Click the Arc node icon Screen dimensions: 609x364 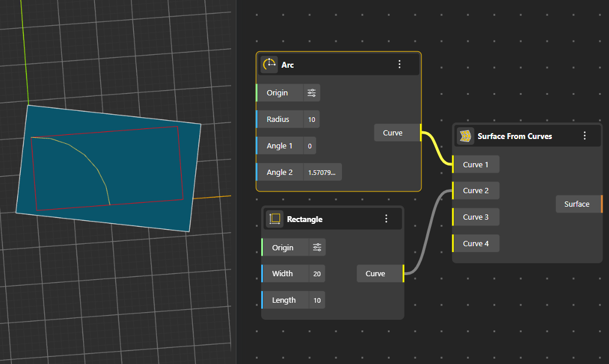click(x=269, y=65)
